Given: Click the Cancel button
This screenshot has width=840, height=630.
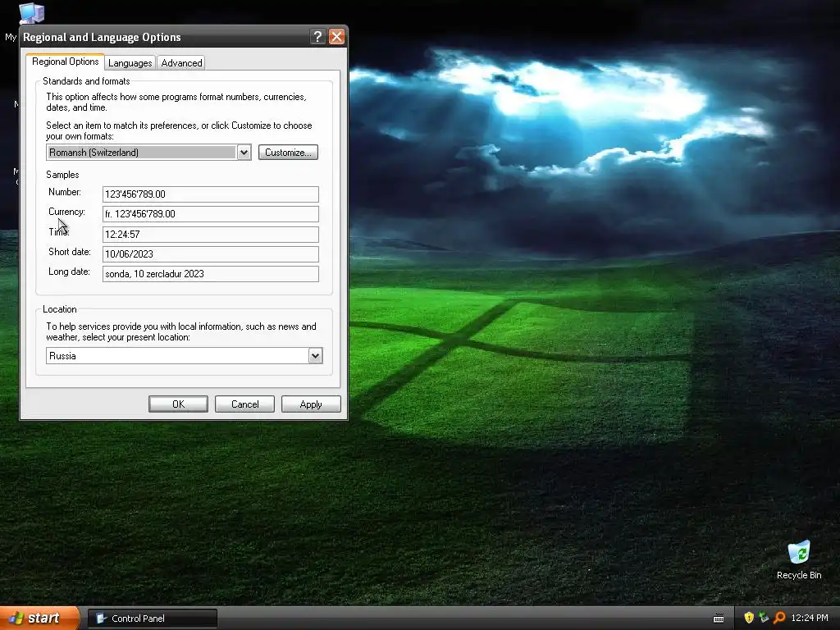Looking at the screenshot, I should click(244, 404).
